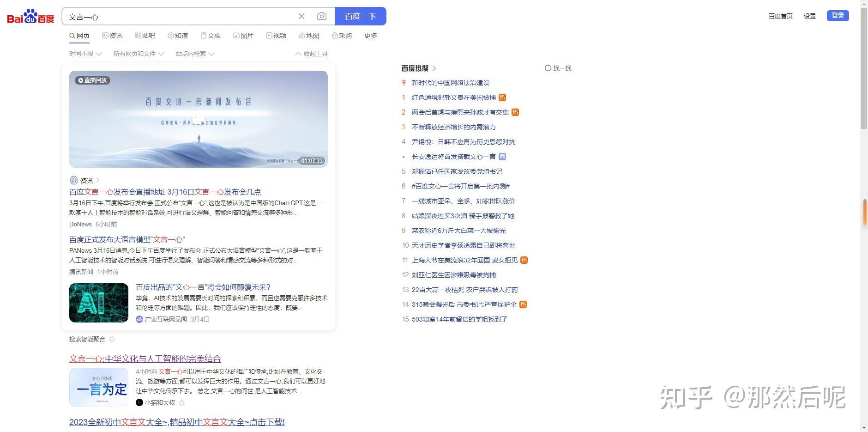Click the 产业互联网见闻 source avatar icon
868x432 pixels.
click(139, 319)
